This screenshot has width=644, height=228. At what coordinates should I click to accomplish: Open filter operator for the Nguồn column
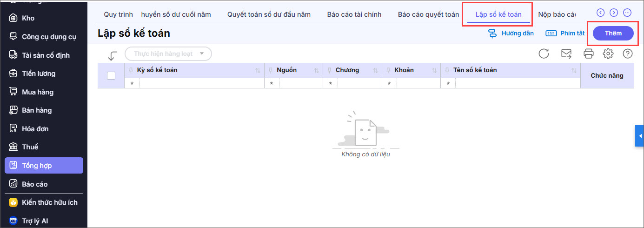click(272, 84)
